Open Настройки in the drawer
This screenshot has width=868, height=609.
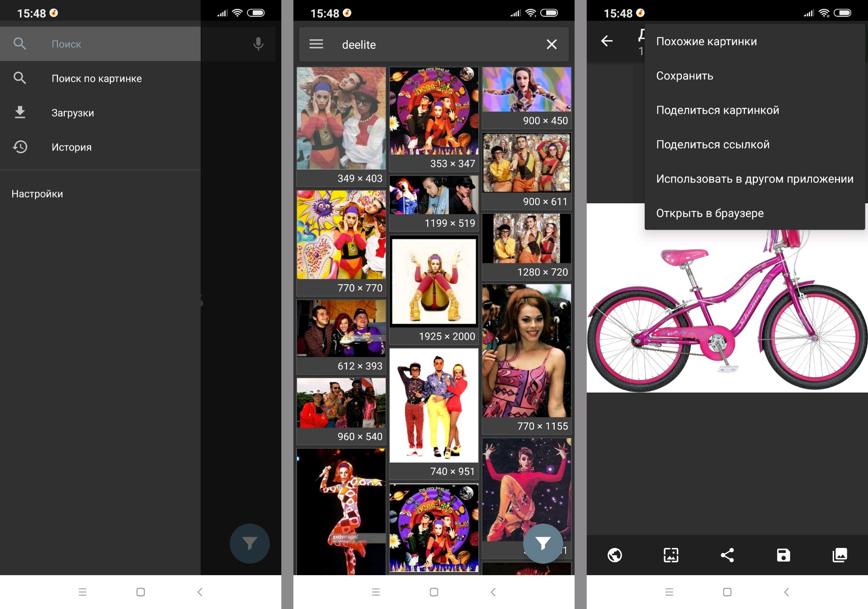[100, 194]
